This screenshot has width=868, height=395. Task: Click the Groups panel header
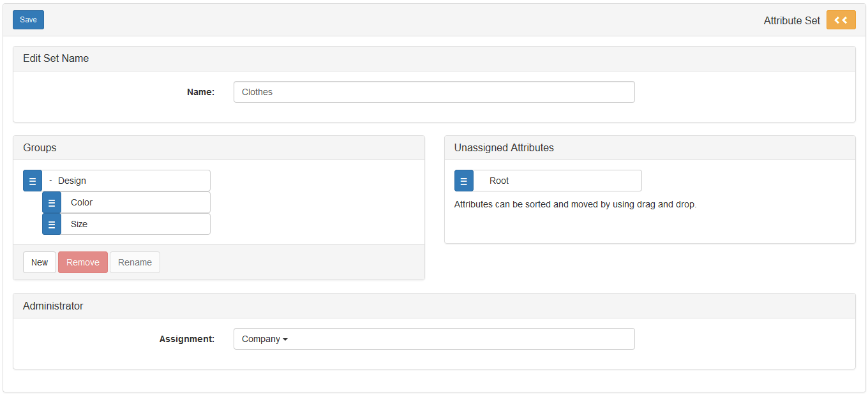40,148
